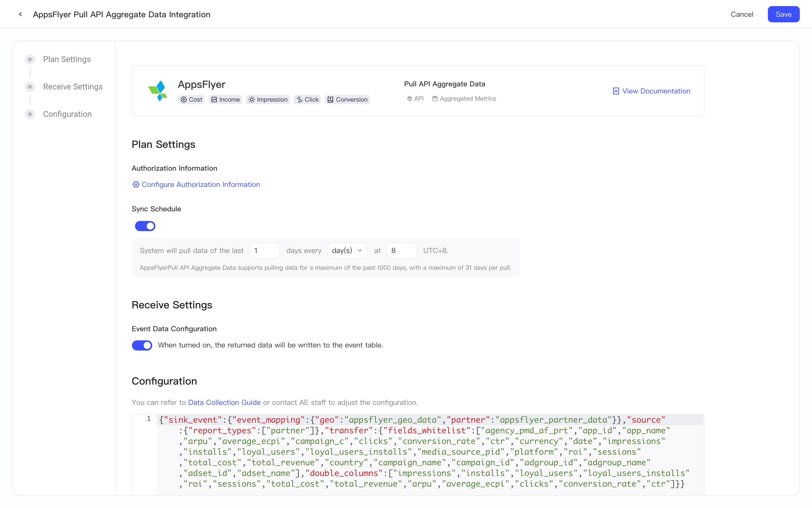The width and height of the screenshot is (812, 508).
Task: Jump to Plan Settings section
Action: [67, 59]
